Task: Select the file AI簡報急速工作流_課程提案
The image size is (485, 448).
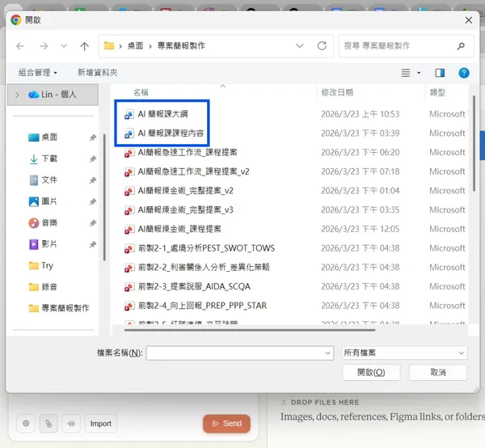Action: (188, 153)
